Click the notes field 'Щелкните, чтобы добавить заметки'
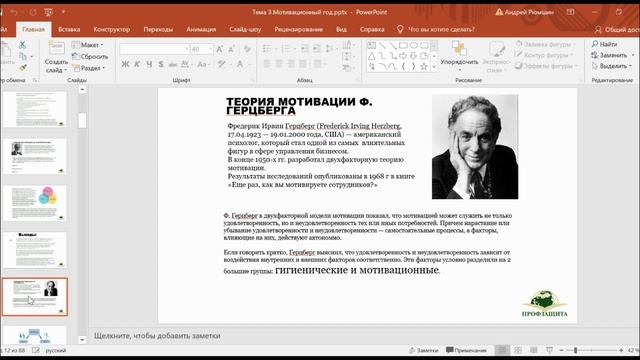 [x=157, y=336]
